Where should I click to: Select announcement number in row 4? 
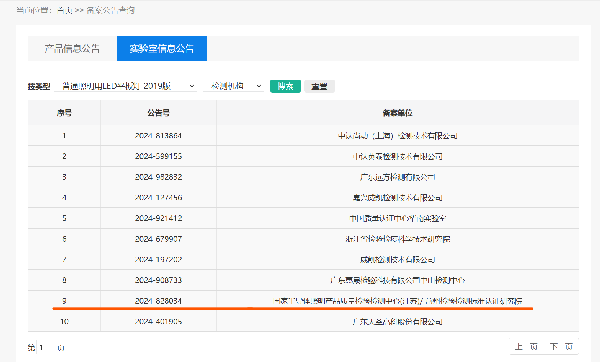point(158,197)
